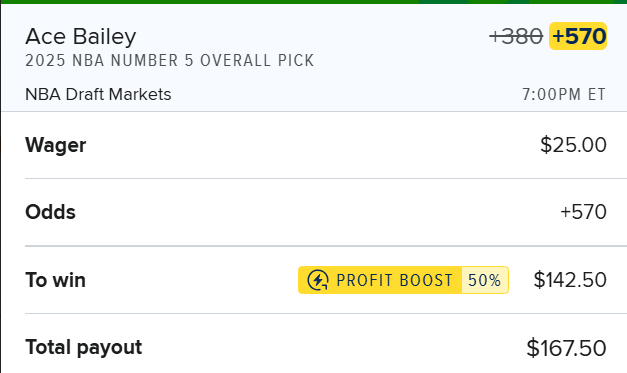
Task: Click the Wager row label
Action: tap(56, 145)
